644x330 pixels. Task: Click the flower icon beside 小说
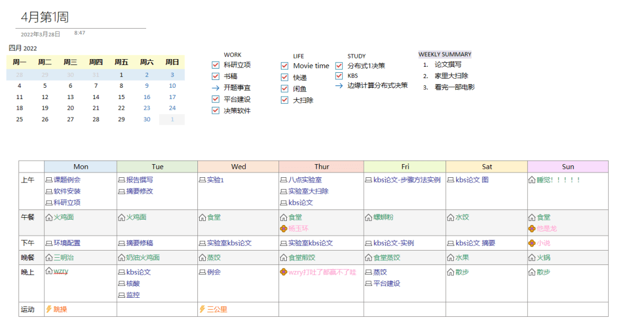pyautogui.click(x=531, y=243)
